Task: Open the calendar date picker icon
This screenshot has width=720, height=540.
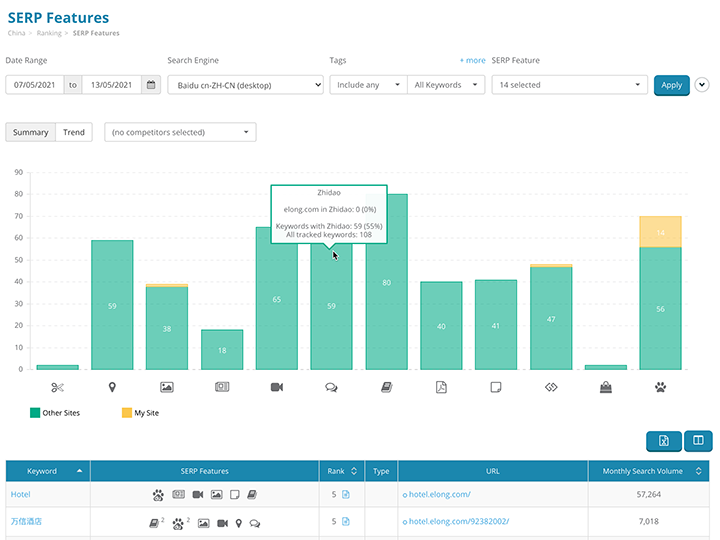Action: pos(151,85)
